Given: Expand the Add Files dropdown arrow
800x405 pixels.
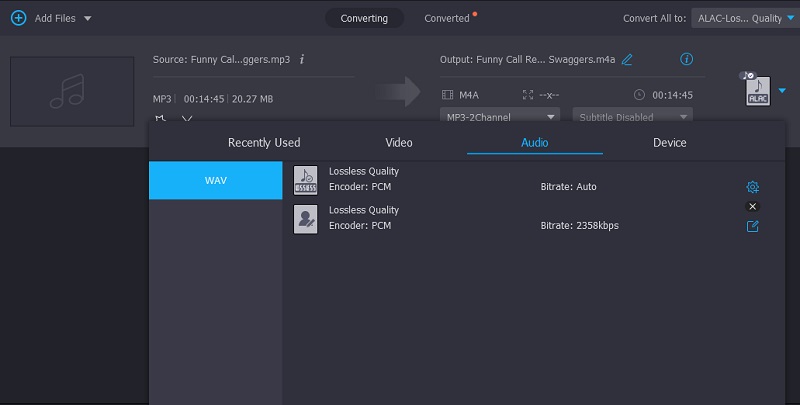Looking at the screenshot, I should tap(88, 19).
